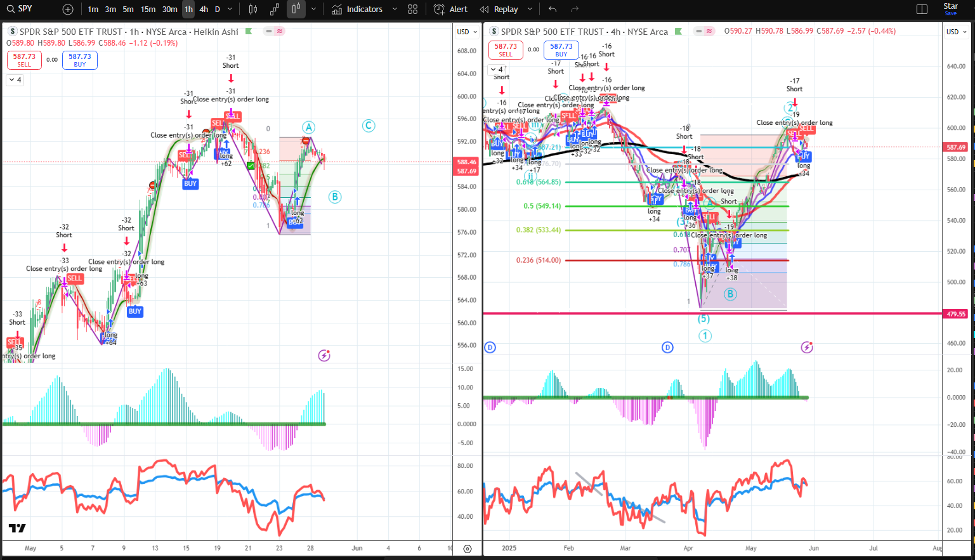975x560 pixels.
Task: Open the SPY symbol search
Action: pyautogui.click(x=20, y=9)
